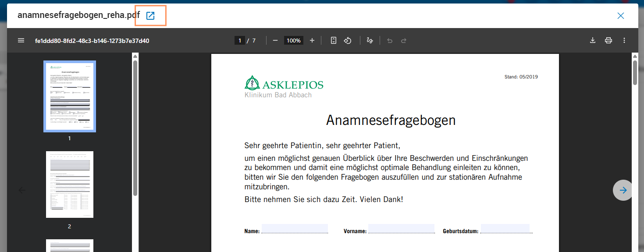
Task: Print the Anamnesefragebogen document
Action: [x=608, y=40]
